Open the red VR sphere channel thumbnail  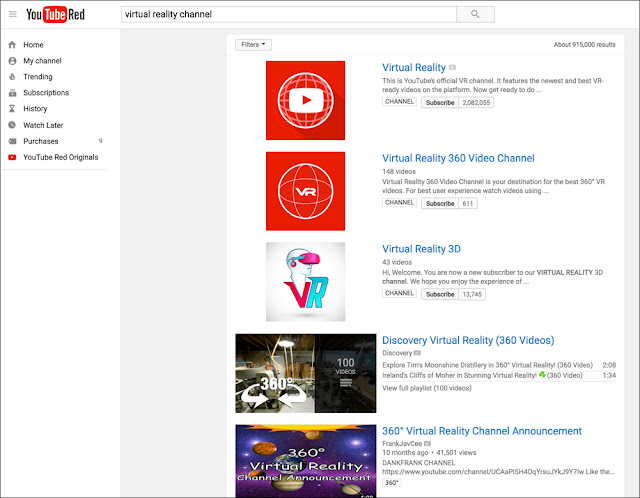(305, 191)
